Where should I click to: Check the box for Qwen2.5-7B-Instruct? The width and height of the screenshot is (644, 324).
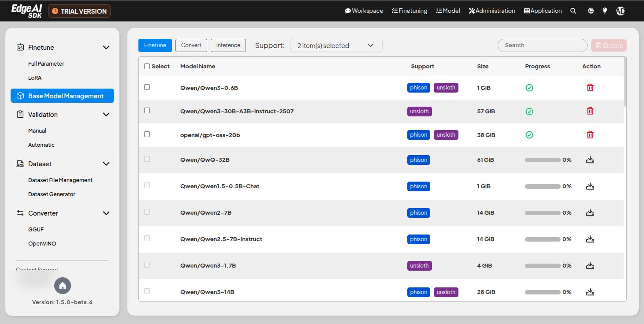(147, 238)
